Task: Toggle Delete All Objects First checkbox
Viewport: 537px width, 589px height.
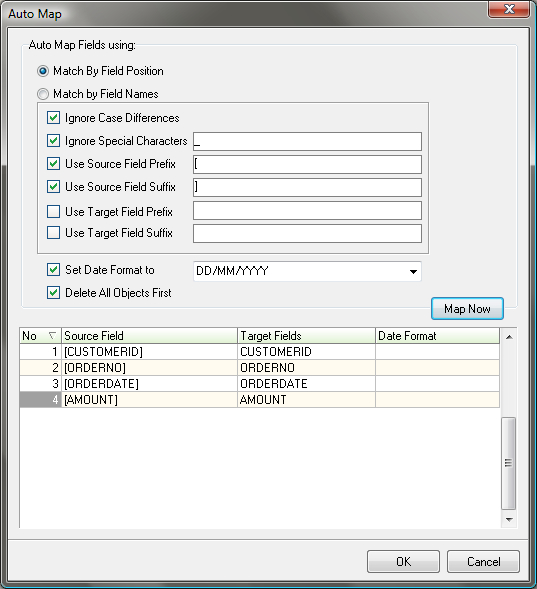Action: coord(53,293)
